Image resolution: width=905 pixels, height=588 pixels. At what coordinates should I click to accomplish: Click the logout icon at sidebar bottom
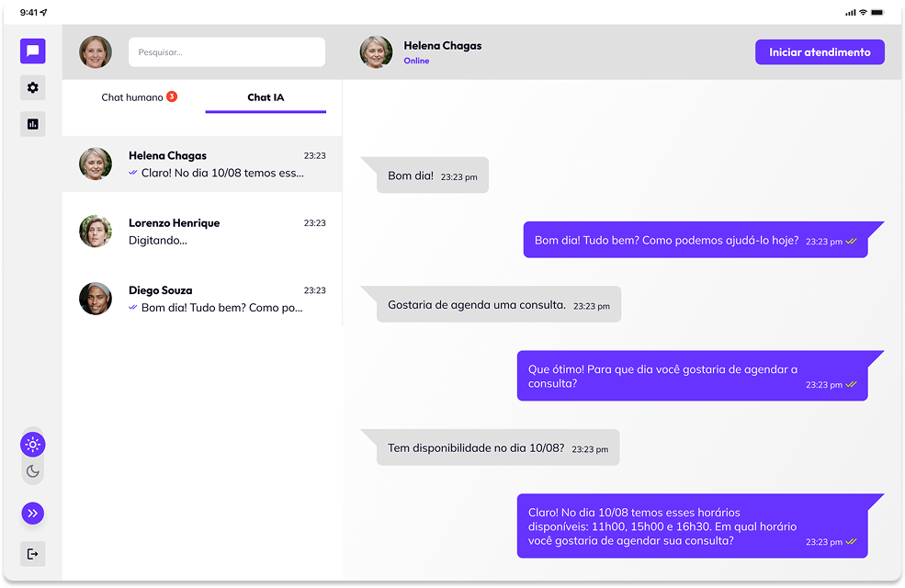coord(33,554)
